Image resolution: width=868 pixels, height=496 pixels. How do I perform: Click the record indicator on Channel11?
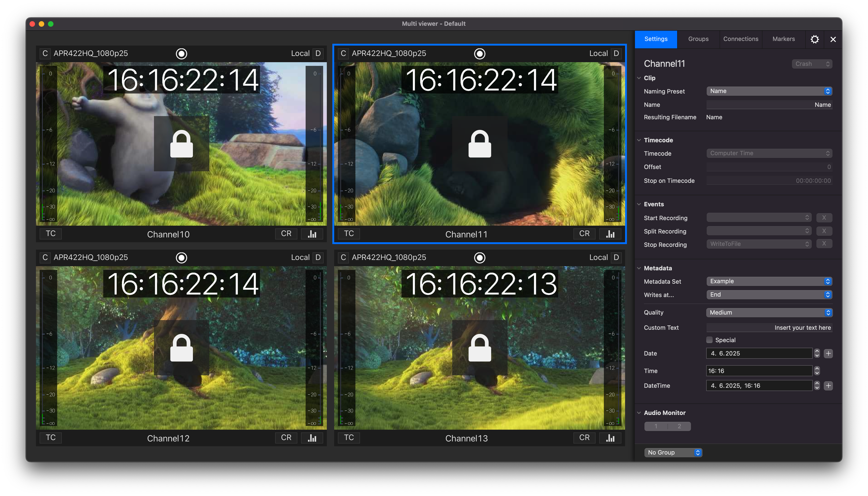(480, 53)
